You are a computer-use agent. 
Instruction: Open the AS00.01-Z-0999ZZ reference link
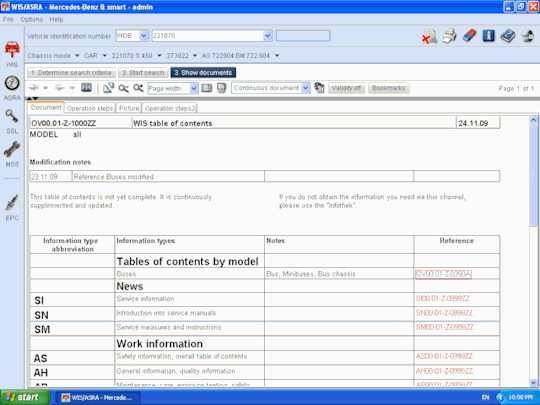444,356
